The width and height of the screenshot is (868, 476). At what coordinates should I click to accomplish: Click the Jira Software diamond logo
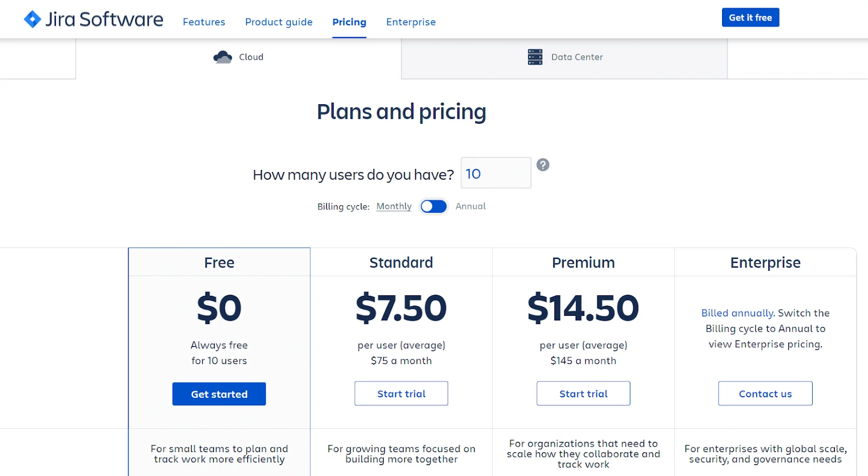[x=33, y=20]
